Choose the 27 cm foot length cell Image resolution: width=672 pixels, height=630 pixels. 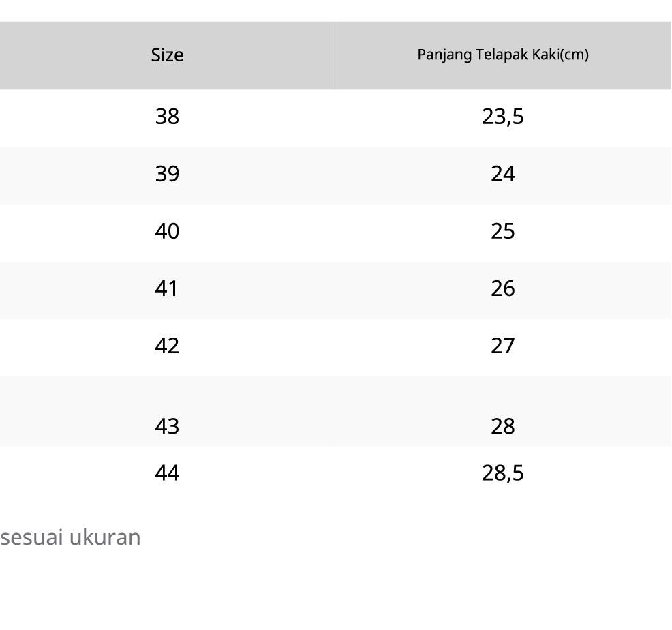pos(502,346)
